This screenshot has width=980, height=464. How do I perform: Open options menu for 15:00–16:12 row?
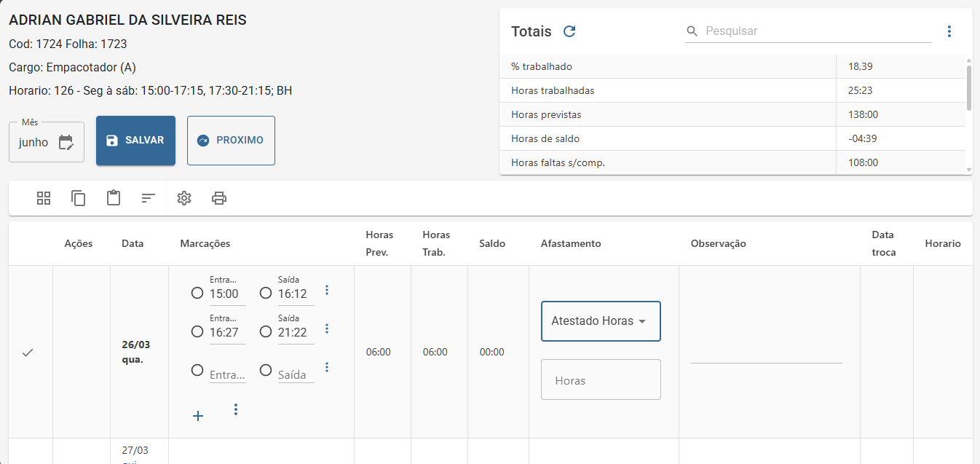pos(327,290)
